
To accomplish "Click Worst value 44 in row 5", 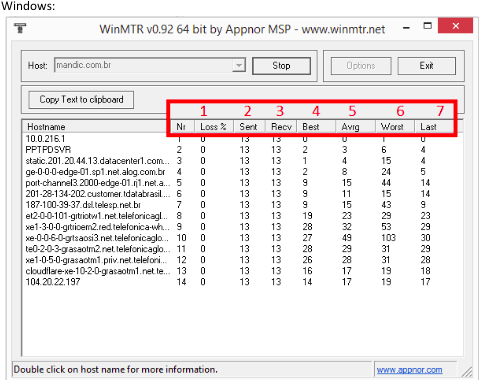I will click(386, 183).
